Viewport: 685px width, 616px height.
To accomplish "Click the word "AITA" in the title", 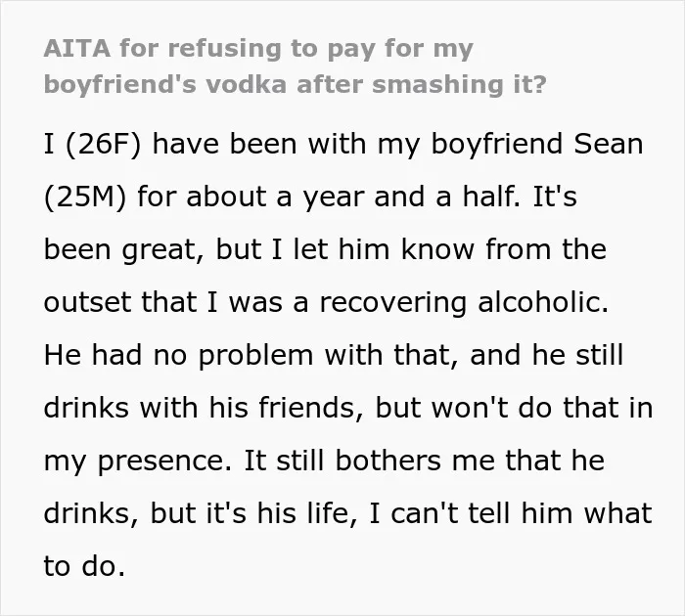I will pyautogui.click(x=77, y=48).
